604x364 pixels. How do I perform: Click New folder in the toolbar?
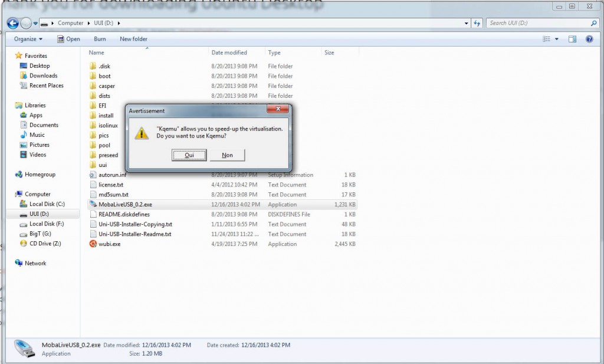click(133, 39)
